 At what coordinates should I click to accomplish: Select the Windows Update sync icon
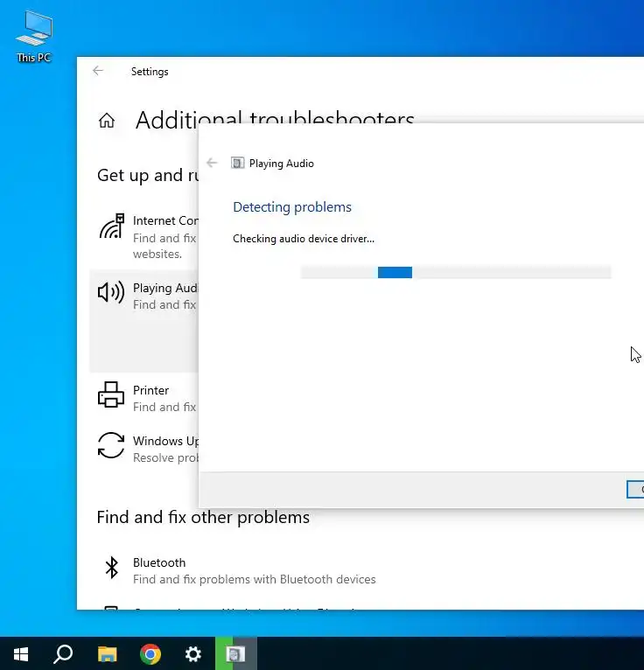[111, 445]
